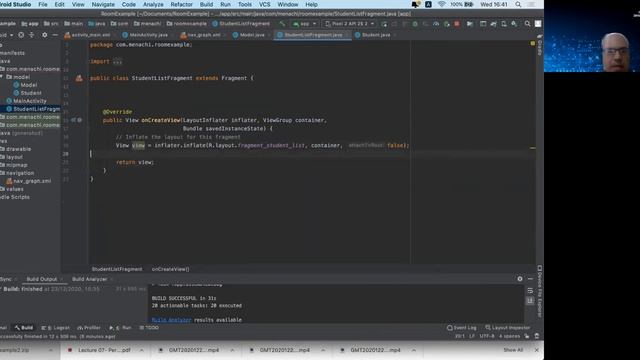Open the Logcat tool window
Screen dimensions: 640x360
(x=56, y=328)
